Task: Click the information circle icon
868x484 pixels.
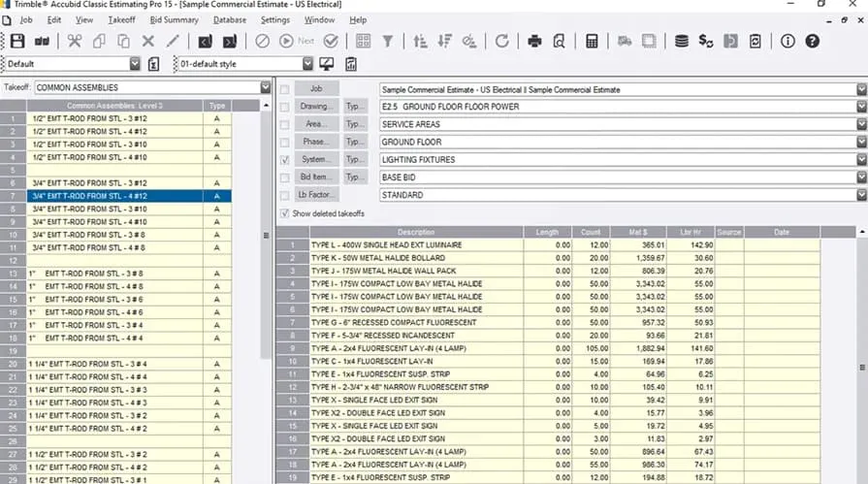Action: pyautogui.click(x=788, y=41)
